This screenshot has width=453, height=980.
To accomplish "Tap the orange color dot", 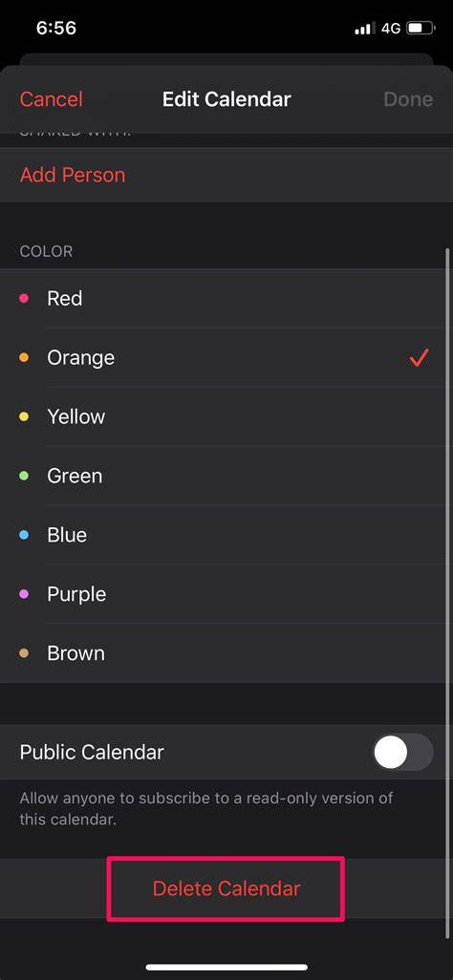I will click(24, 358).
